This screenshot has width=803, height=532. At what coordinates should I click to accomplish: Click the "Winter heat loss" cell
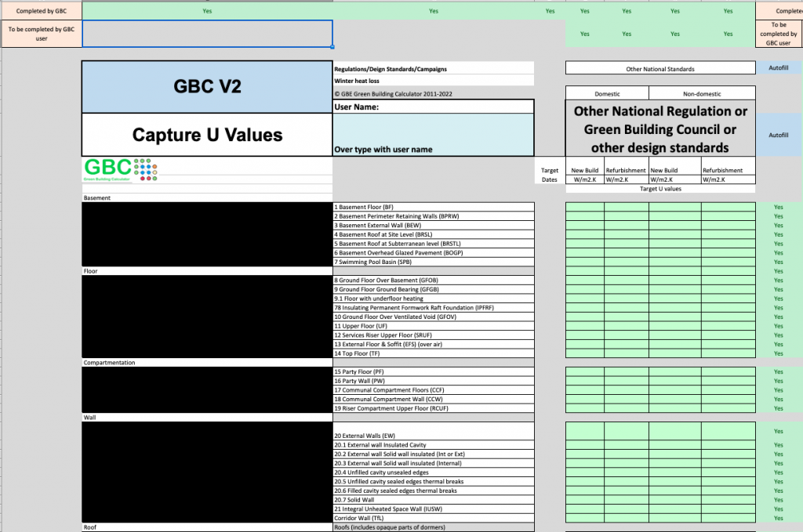pyautogui.click(x=433, y=79)
